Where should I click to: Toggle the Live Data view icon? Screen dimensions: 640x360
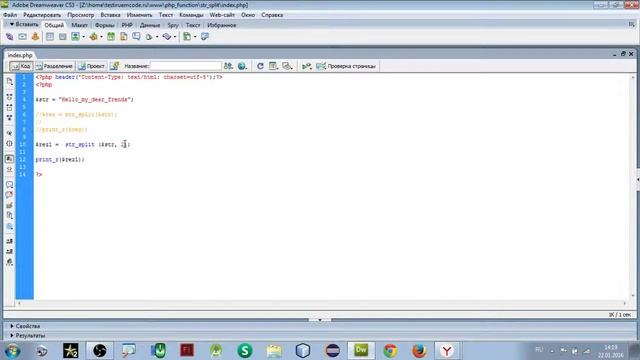coord(115,66)
